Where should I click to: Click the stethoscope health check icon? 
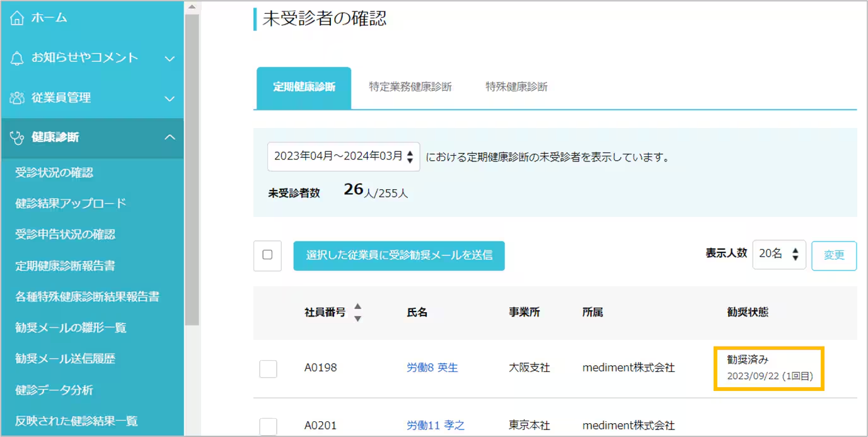click(18, 137)
